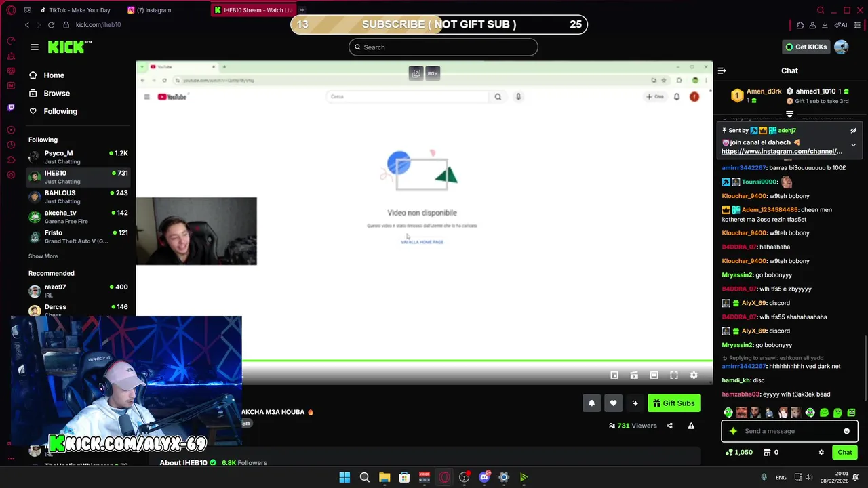Click the 731 Viewers count
Screen dimensions: 868x488
(633, 426)
